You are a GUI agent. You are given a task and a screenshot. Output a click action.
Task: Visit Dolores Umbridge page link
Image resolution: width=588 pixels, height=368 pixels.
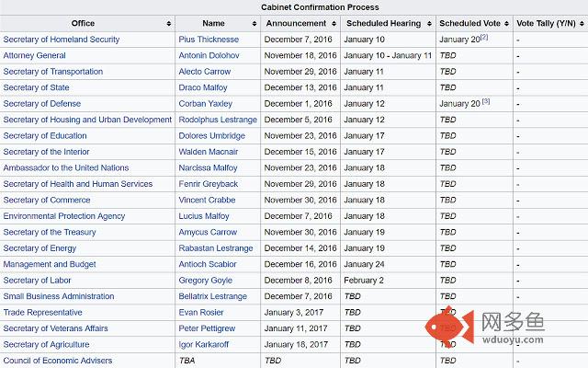[212, 136]
